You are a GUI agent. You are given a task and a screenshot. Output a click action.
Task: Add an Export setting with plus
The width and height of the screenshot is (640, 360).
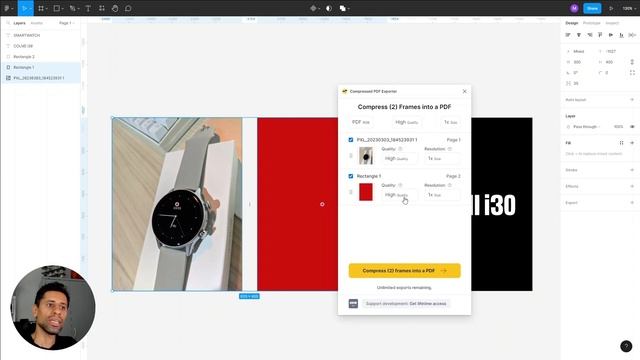(632, 202)
